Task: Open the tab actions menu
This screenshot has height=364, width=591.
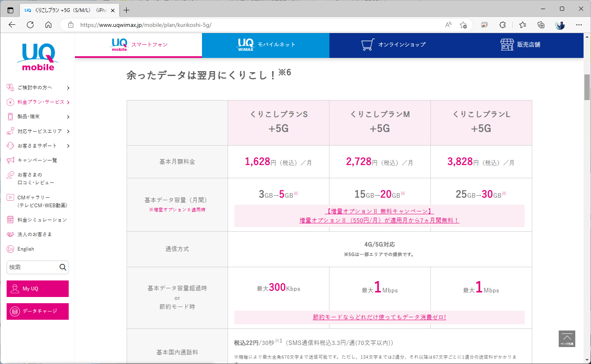Action: click(x=10, y=10)
